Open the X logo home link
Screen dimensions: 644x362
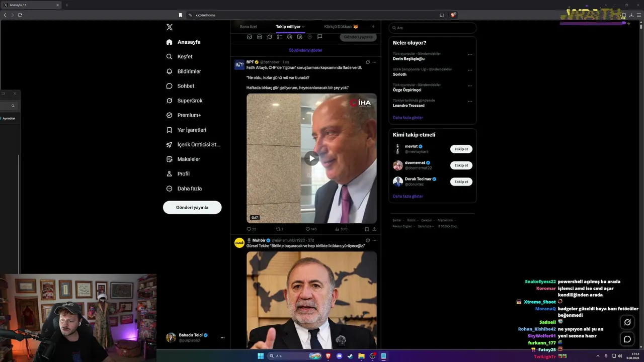click(170, 28)
